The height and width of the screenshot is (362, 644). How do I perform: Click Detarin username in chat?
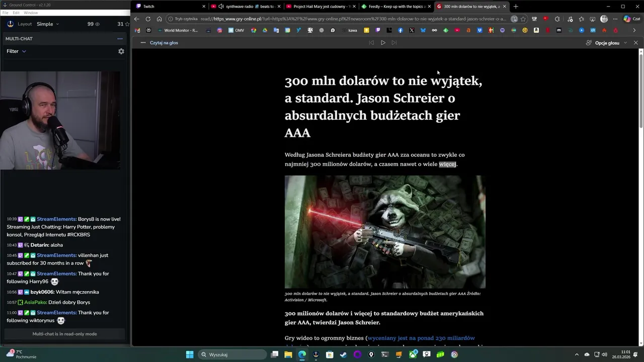[40, 245]
